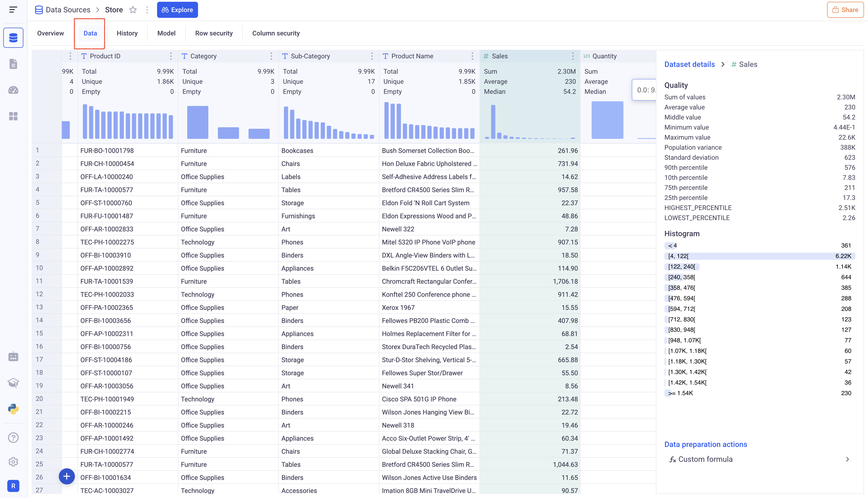Click the blue plus add button
Image resolution: width=868 pixels, height=498 pixels.
(x=67, y=476)
